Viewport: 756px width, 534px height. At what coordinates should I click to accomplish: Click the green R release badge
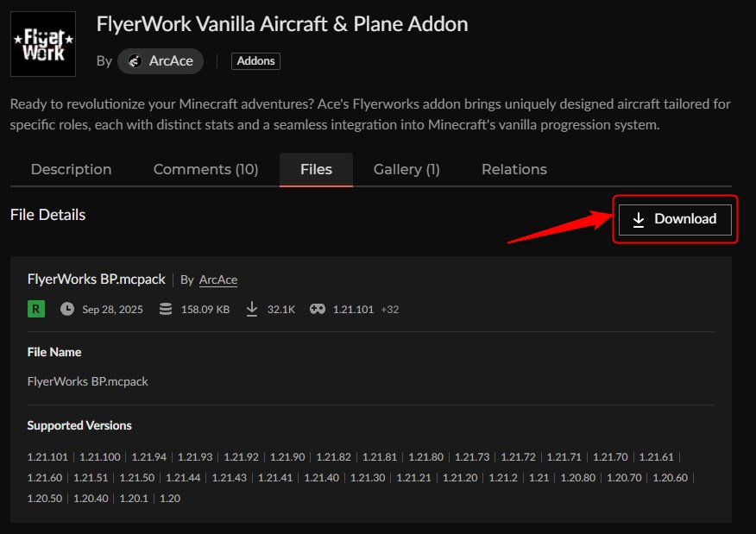(35, 308)
